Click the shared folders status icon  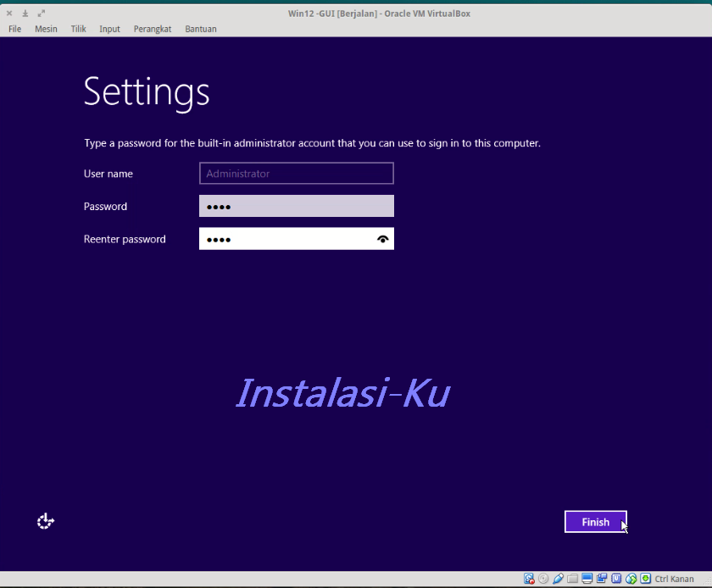click(572, 579)
